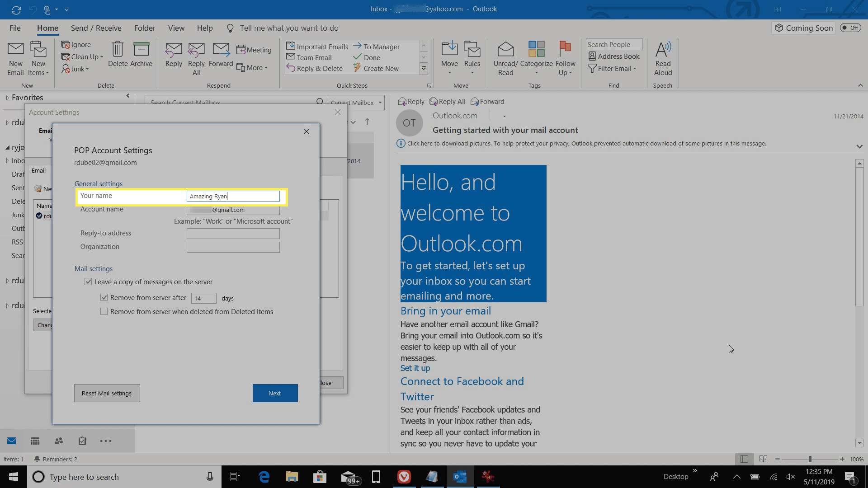Click the Delete trash can icon
The image size is (868, 488).
click(x=118, y=49)
